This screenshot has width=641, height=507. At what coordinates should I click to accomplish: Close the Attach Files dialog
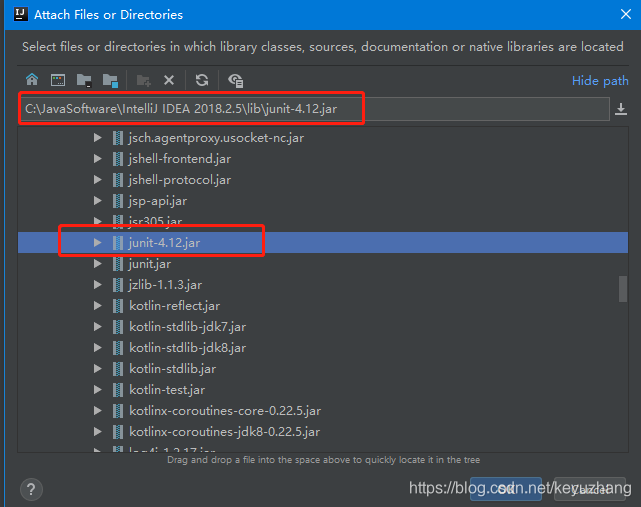click(x=625, y=14)
